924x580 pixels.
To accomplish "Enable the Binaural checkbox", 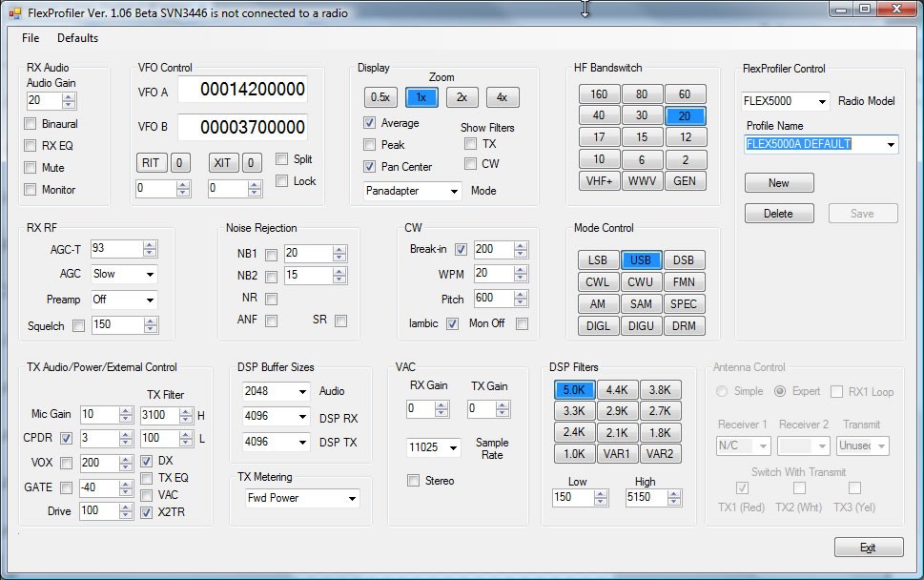I will (x=31, y=124).
